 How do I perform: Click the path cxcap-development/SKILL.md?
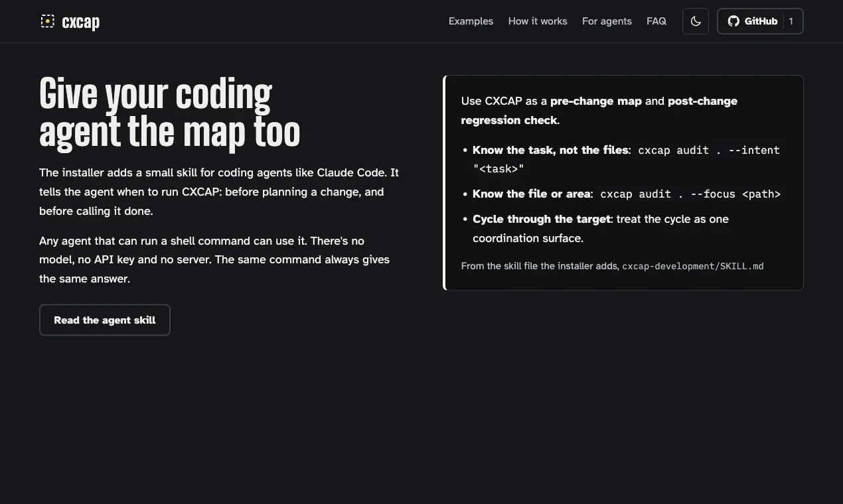(693, 266)
